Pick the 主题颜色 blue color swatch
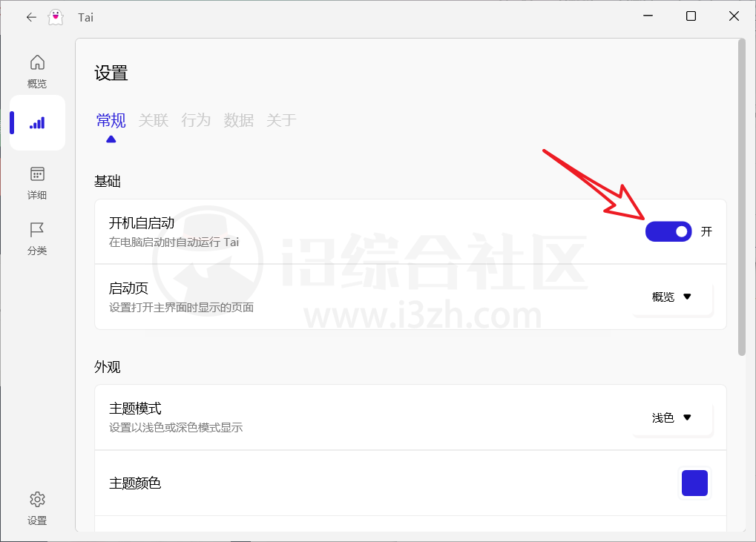The image size is (756, 542). click(x=694, y=483)
